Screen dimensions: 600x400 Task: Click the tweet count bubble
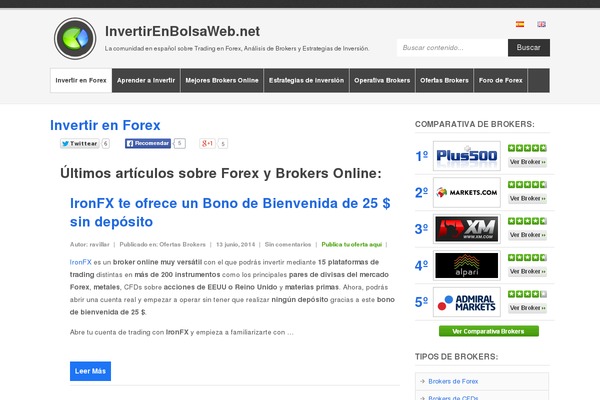point(105,144)
